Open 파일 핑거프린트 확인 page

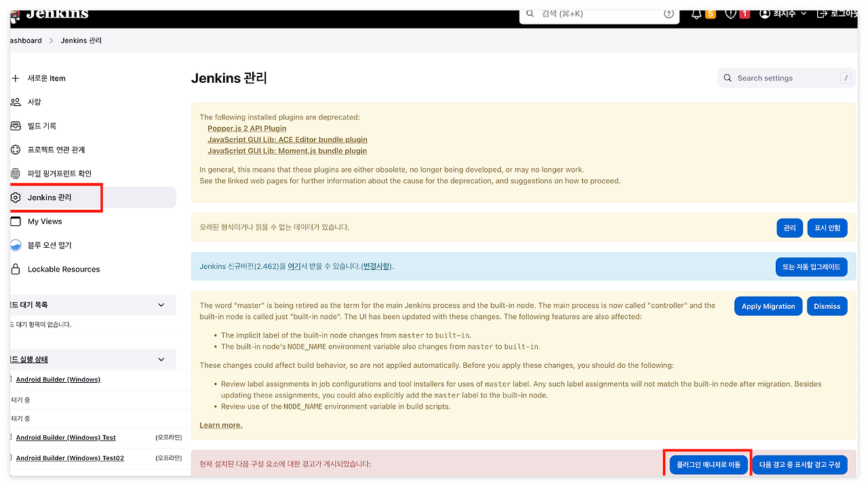[60, 173]
